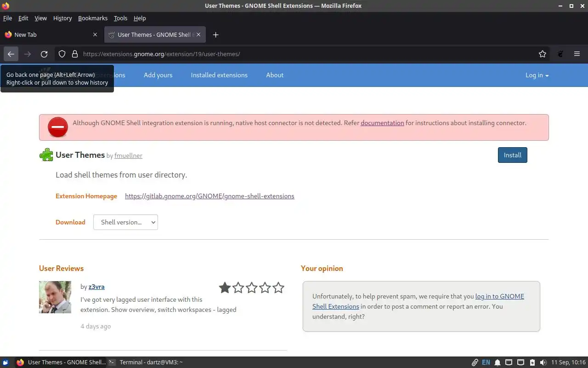Open the notifications bell in the tray
Viewport: 588px width, 368px height.
498,362
